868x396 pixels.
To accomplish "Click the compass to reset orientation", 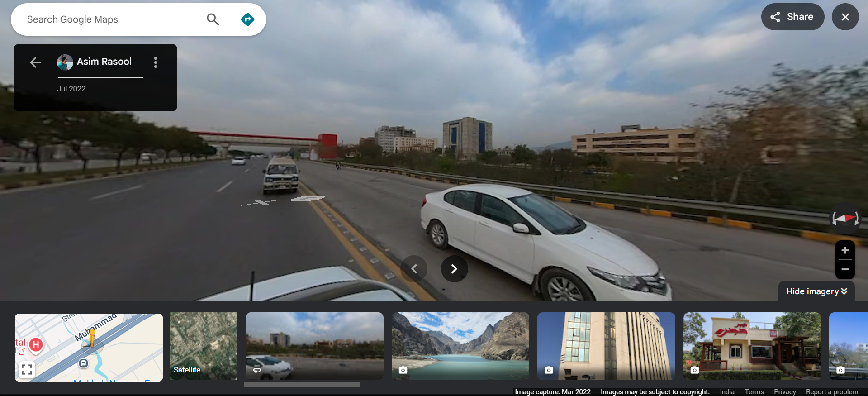I will (x=845, y=219).
